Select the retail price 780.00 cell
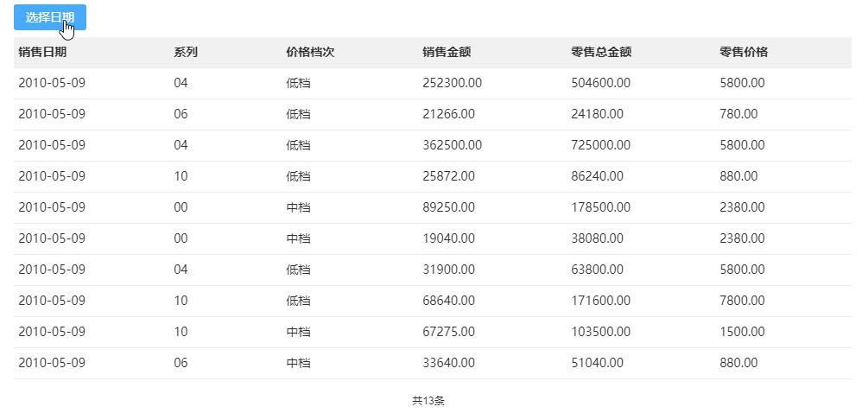868x413 pixels. pyautogui.click(x=738, y=114)
